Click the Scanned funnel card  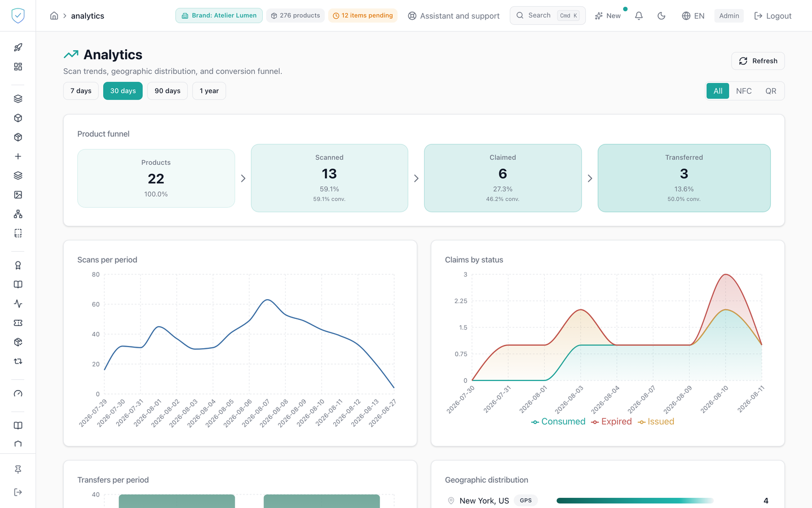pyautogui.click(x=329, y=178)
